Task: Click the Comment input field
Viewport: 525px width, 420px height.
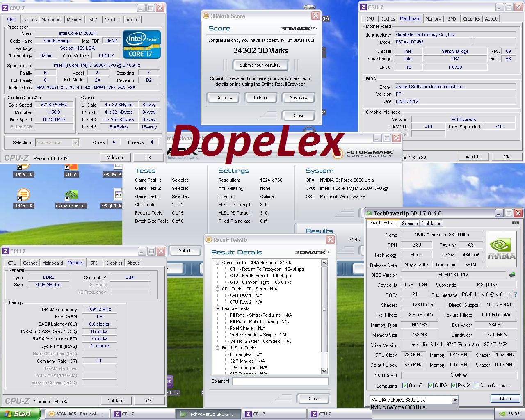Action: (280, 381)
